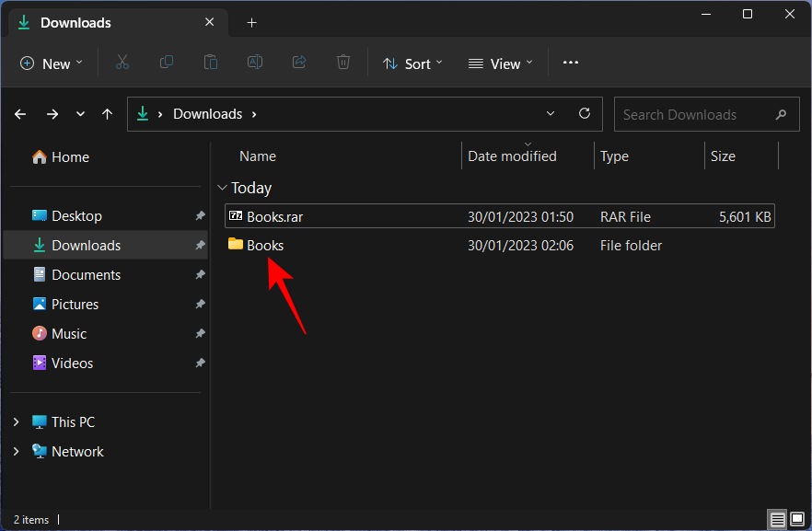The width and height of the screenshot is (812, 531).
Task: Click the Search Downloads field
Action: tap(690, 115)
